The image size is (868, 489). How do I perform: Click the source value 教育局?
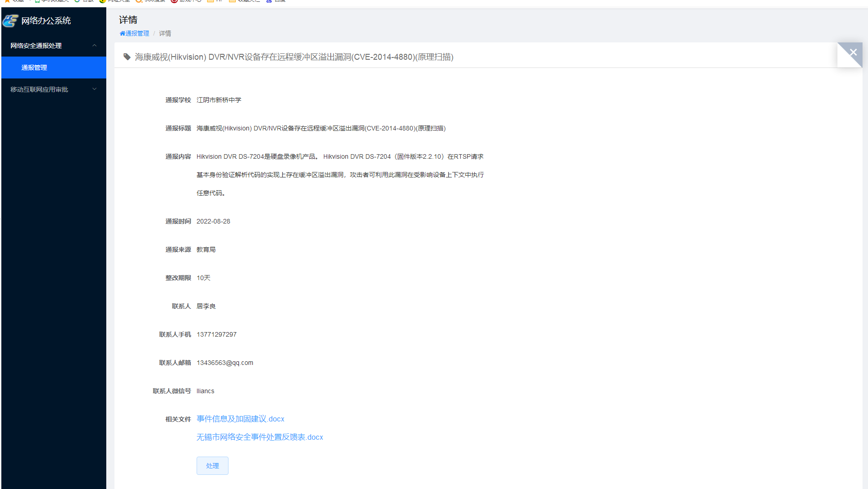click(x=206, y=250)
